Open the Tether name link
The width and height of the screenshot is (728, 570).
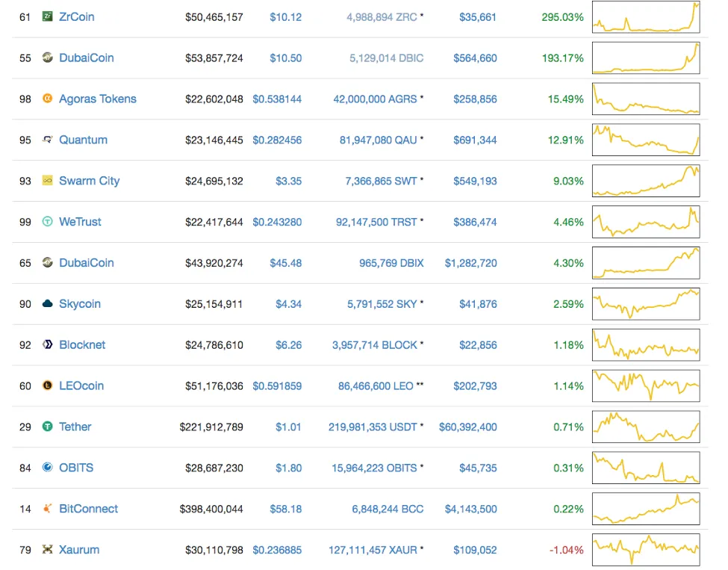tap(75, 427)
